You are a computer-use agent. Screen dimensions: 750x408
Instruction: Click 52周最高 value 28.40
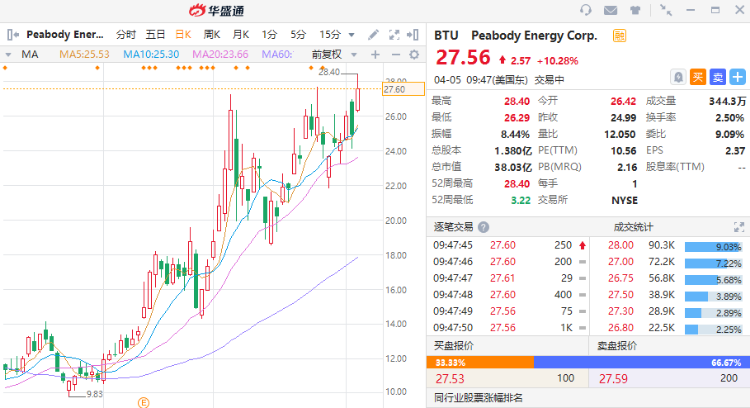(517, 184)
